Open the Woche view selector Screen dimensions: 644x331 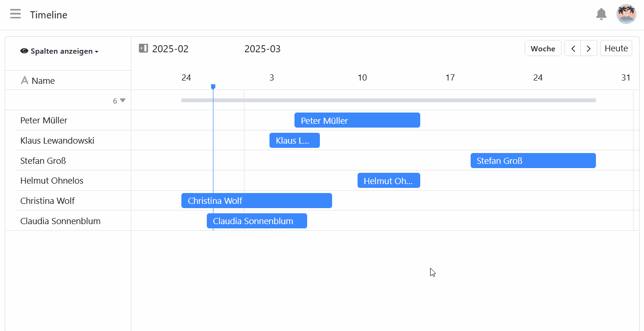(x=543, y=48)
